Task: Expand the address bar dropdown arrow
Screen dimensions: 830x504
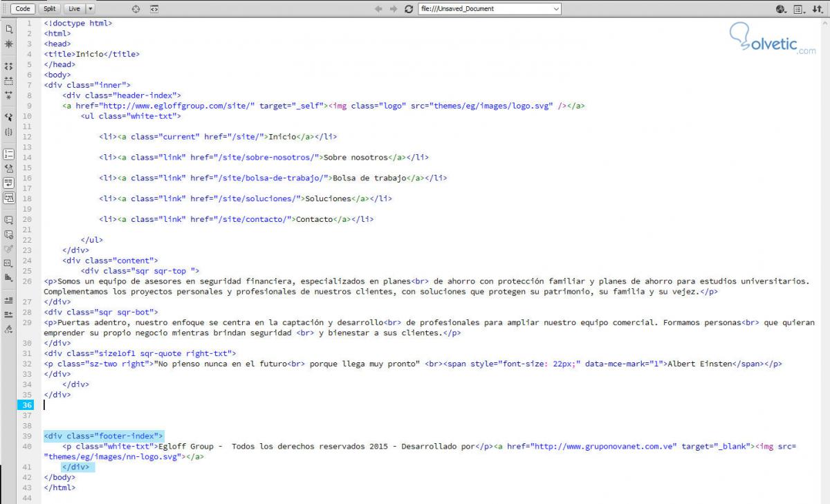Action: coord(556,9)
